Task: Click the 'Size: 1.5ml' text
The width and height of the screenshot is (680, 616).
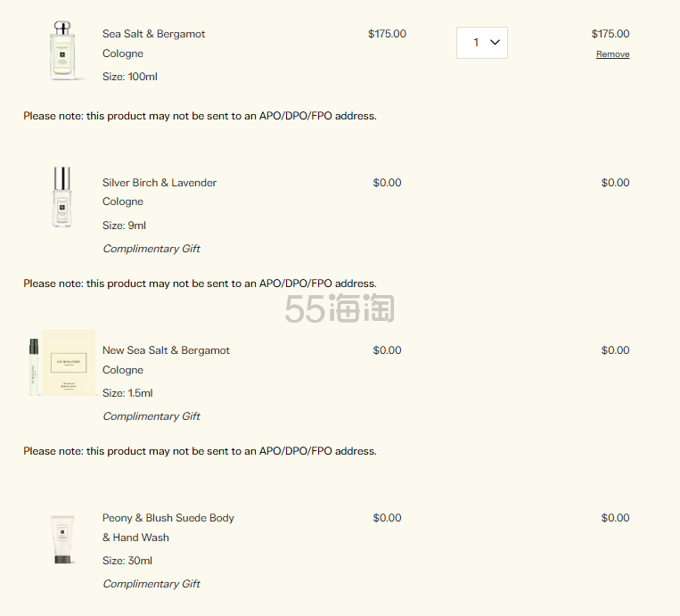Action: tap(127, 393)
